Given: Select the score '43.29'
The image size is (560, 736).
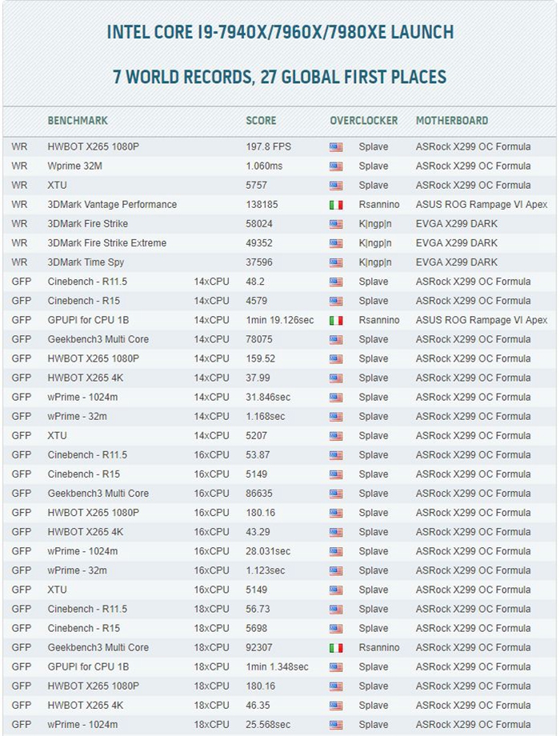Looking at the screenshot, I should pyautogui.click(x=258, y=531).
